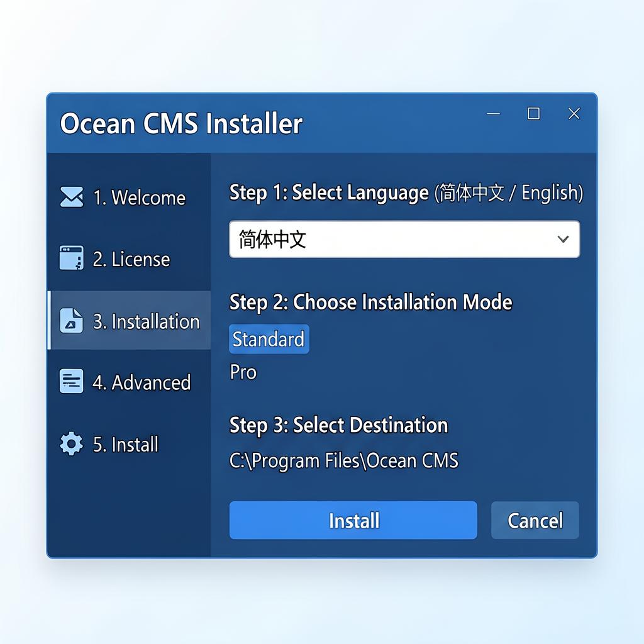Switch to the 4. Advanced step
This screenshot has width=644, height=644.
tap(129, 382)
